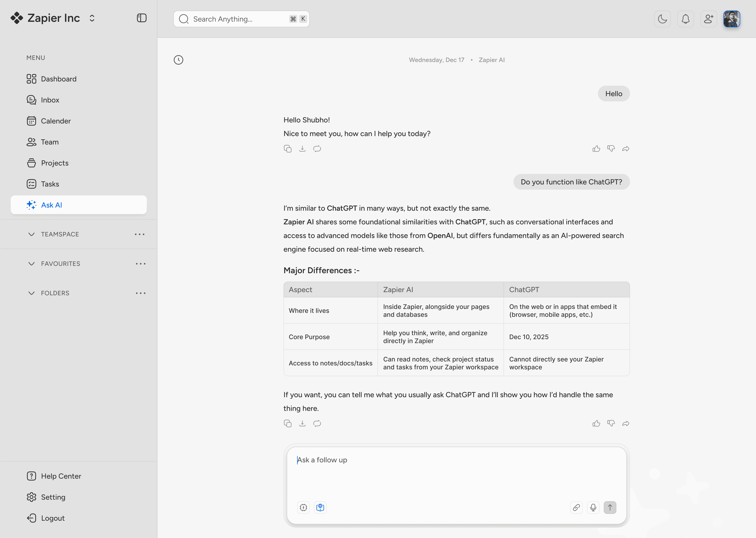The width and height of the screenshot is (756, 538).
Task: Copy the first AI greeting response
Action: (x=288, y=149)
